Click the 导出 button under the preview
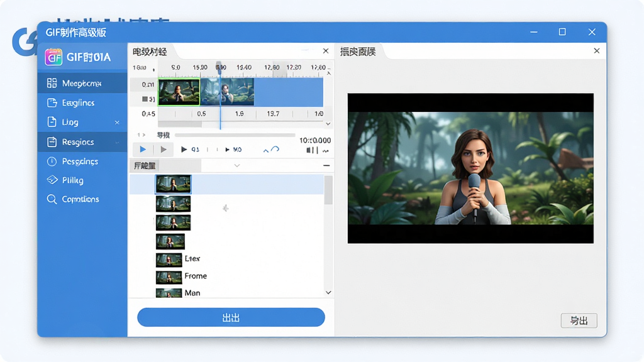The image size is (644, 362). pyautogui.click(x=579, y=321)
